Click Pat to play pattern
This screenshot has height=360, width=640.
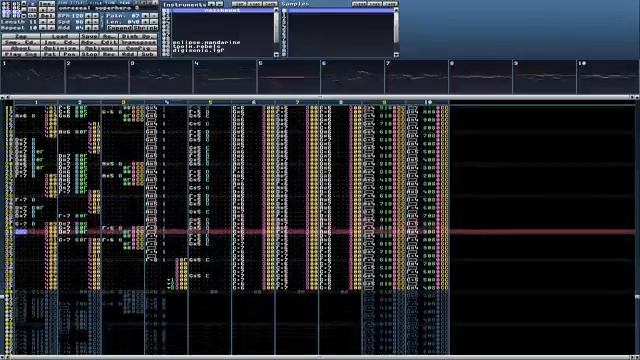coord(50,54)
